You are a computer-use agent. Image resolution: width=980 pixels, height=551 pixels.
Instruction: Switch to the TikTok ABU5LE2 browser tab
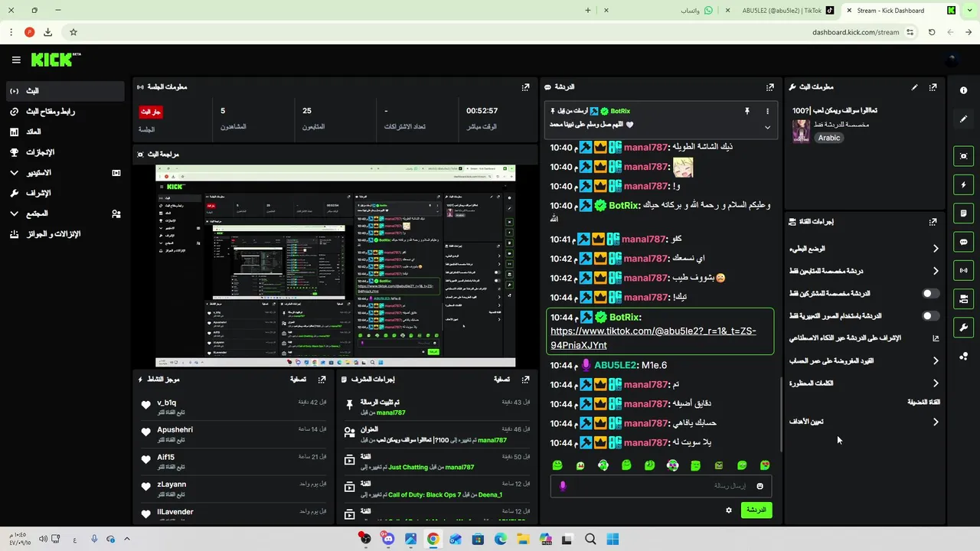pyautogui.click(x=782, y=11)
